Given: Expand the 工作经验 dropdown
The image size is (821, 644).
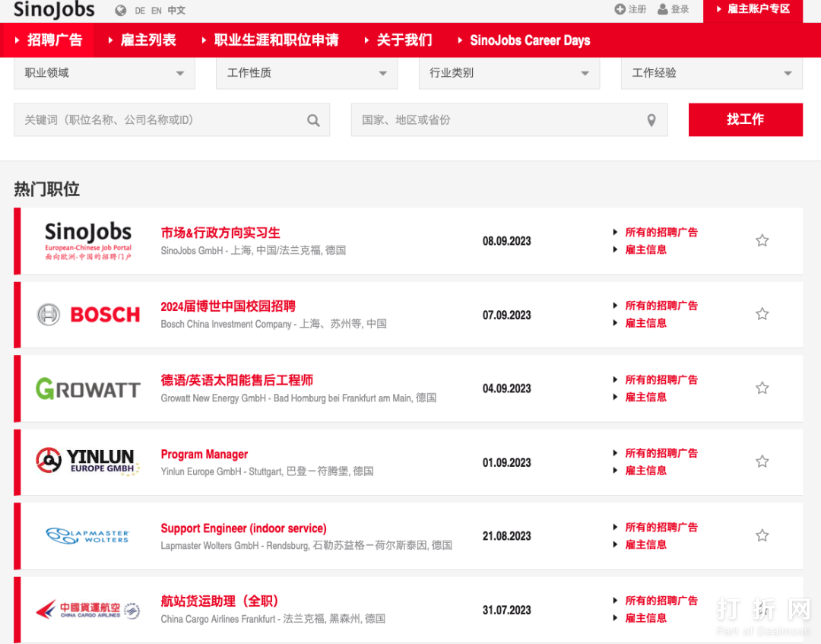Looking at the screenshot, I should tap(712, 73).
